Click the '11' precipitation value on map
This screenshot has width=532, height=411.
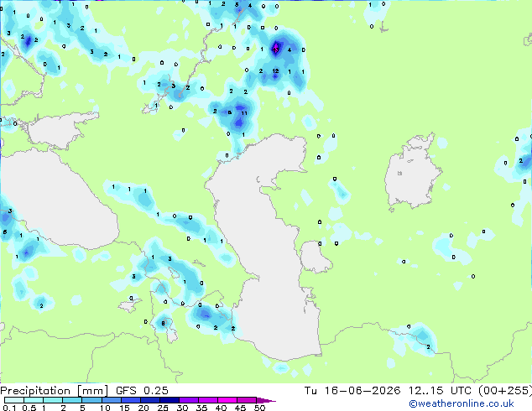(x=244, y=113)
